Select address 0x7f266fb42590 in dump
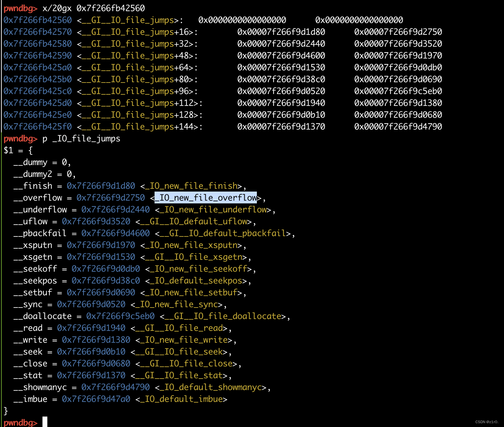 [38, 55]
